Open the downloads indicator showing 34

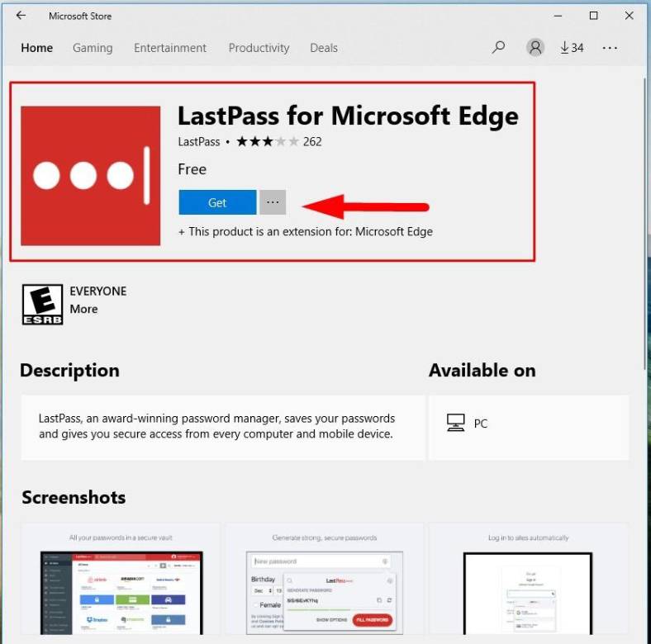(572, 48)
